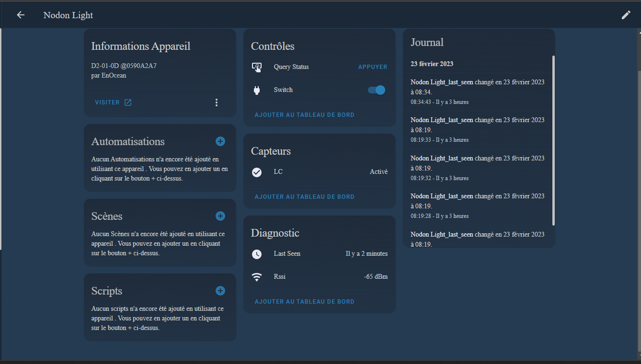Click the back arrow in header
641x364 pixels.
pos(21,15)
